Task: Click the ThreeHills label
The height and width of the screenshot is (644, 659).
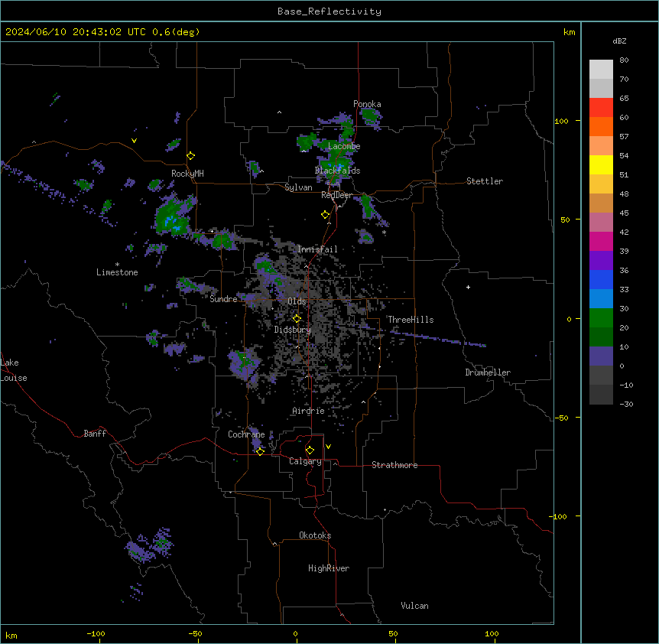Action: tap(411, 320)
